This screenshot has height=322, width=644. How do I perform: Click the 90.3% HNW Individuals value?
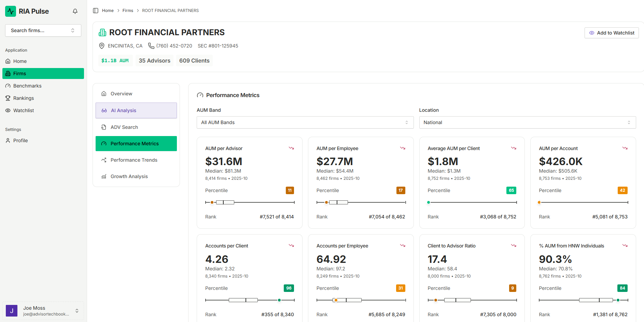tap(555, 259)
